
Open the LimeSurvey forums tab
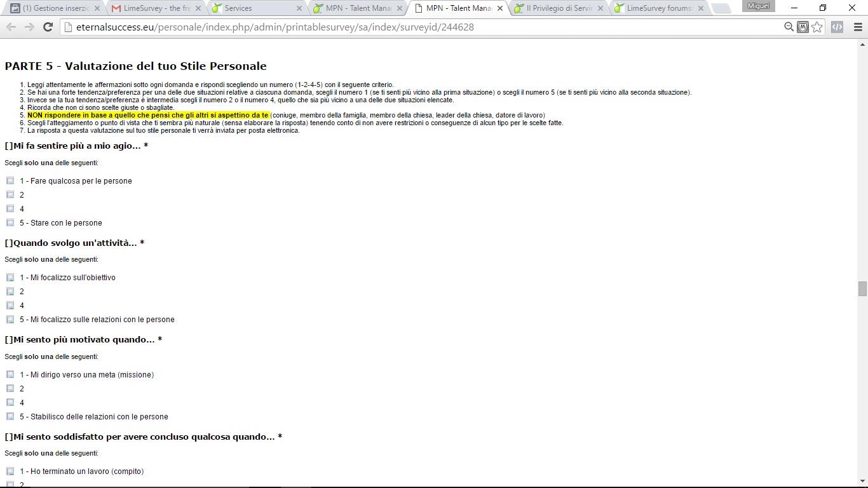click(658, 8)
